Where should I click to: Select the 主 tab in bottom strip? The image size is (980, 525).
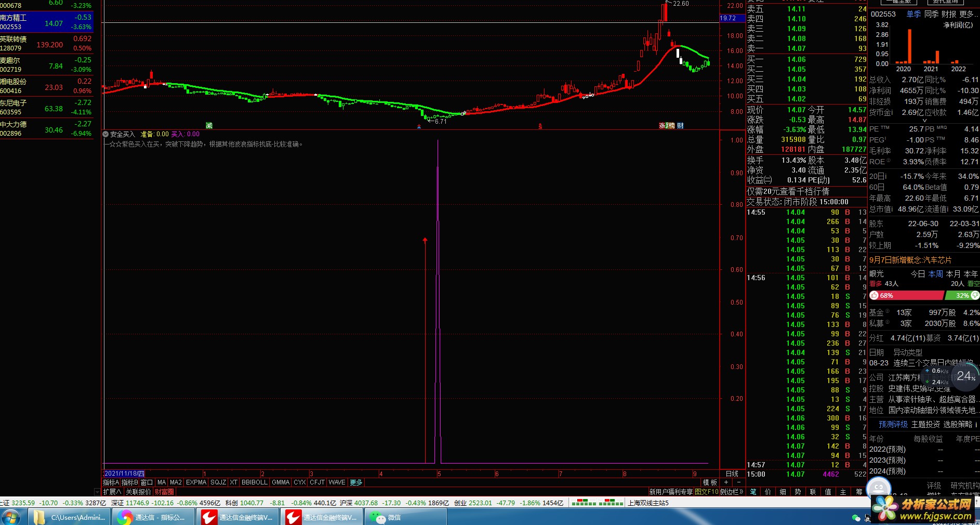[843, 492]
